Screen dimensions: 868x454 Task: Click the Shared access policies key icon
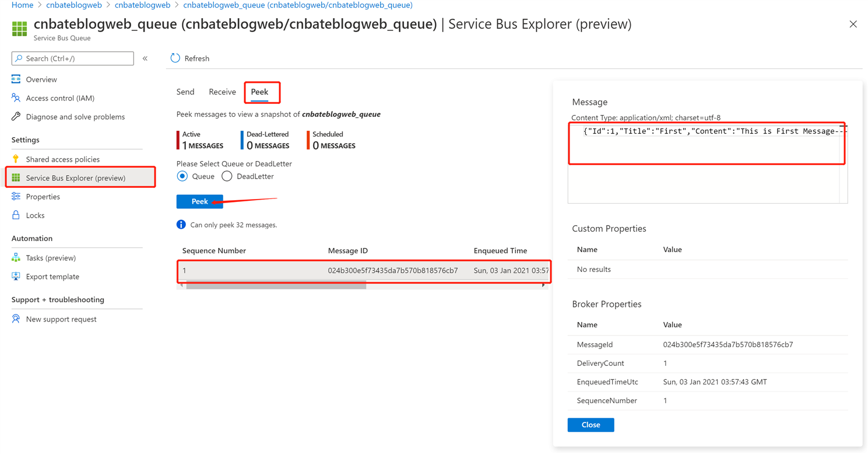tap(16, 159)
